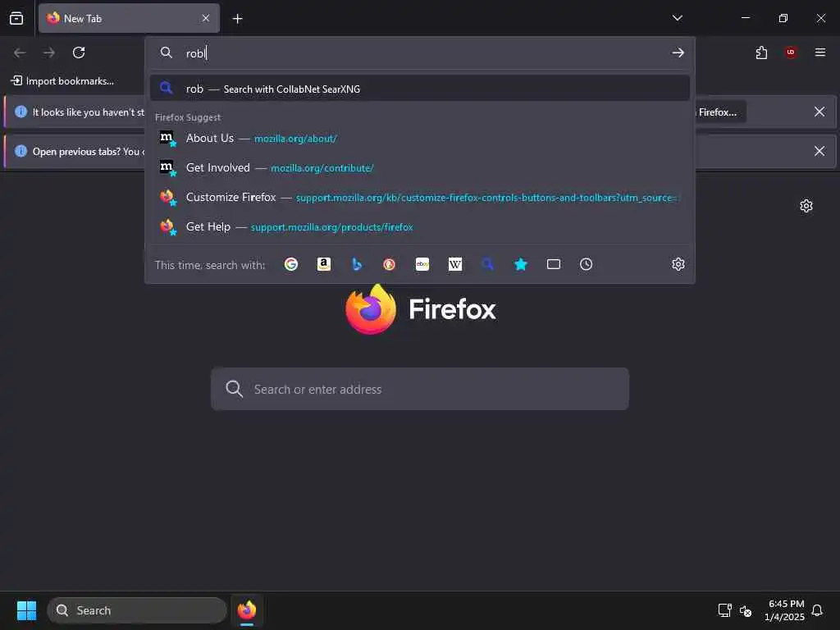Dismiss the 'Open previous tabs' notification bar
The height and width of the screenshot is (630, 840).
819,151
